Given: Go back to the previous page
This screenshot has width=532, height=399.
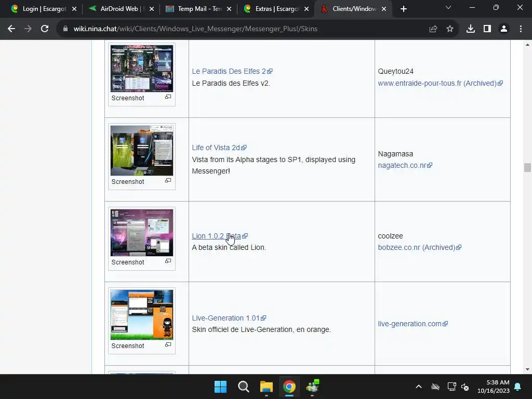Looking at the screenshot, I should pyautogui.click(x=11, y=29).
